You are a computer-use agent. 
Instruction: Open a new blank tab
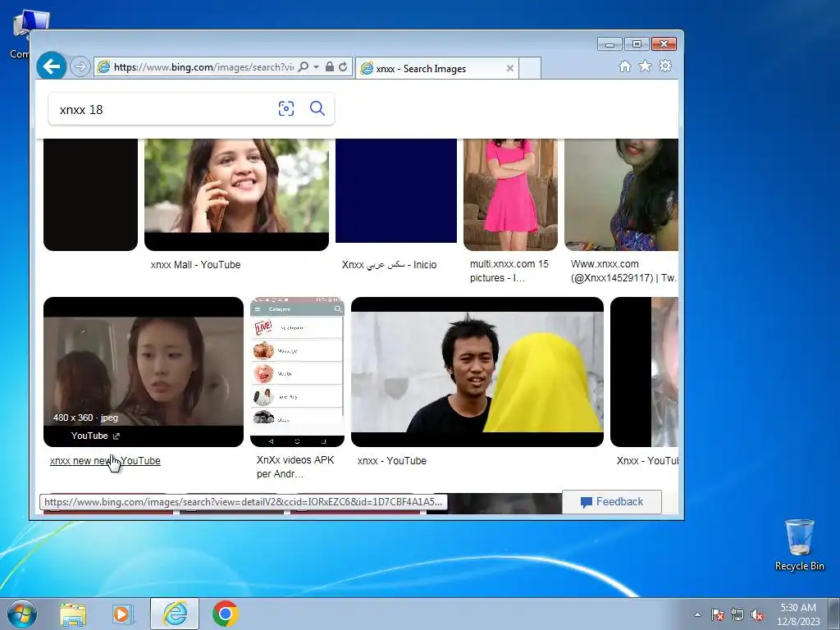pyautogui.click(x=530, y=69)
